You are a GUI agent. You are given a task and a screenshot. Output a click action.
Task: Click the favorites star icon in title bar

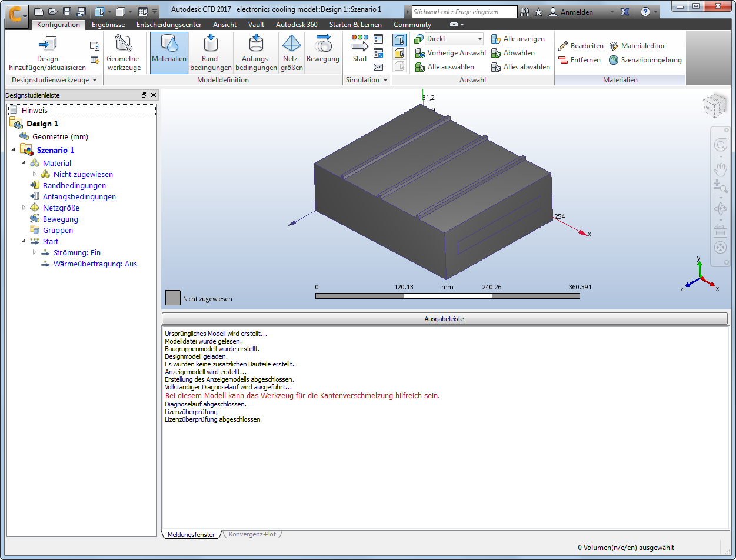coord(538,12)
